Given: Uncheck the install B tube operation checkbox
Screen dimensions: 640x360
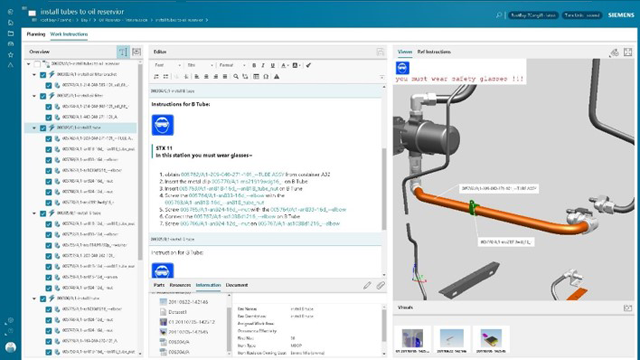Looking at the screenshot, I should coord(43,128).
